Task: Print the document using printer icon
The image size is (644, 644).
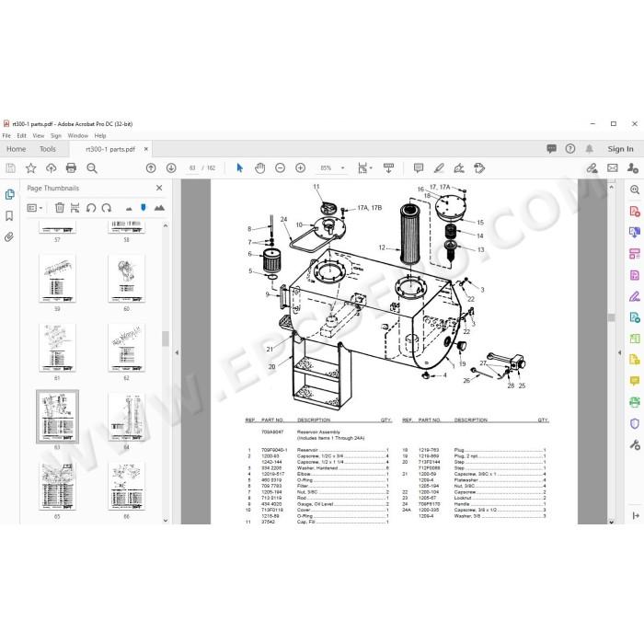Action: pyautogui.click(x=71, y=168)
